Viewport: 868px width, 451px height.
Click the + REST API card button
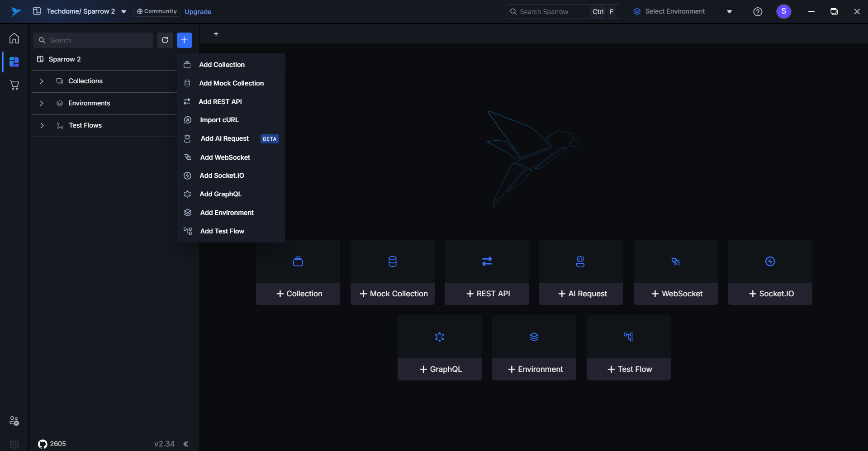coord(487,294)
